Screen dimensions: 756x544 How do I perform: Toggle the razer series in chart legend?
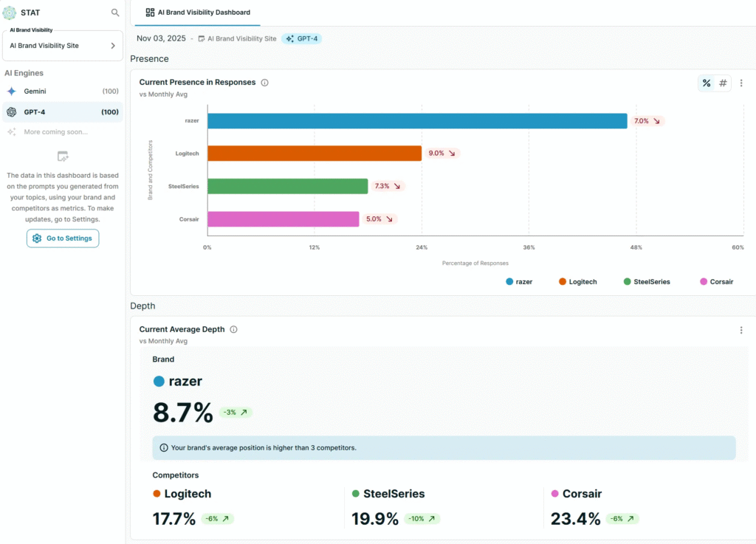tap(519, 282)
